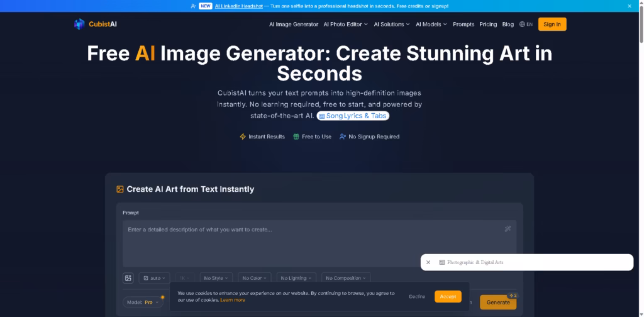Open the 1K resolution dropdown
Image resolution: width=644 pixels, height=317 pixels.
pyautogui.click(x=185, y=278)
